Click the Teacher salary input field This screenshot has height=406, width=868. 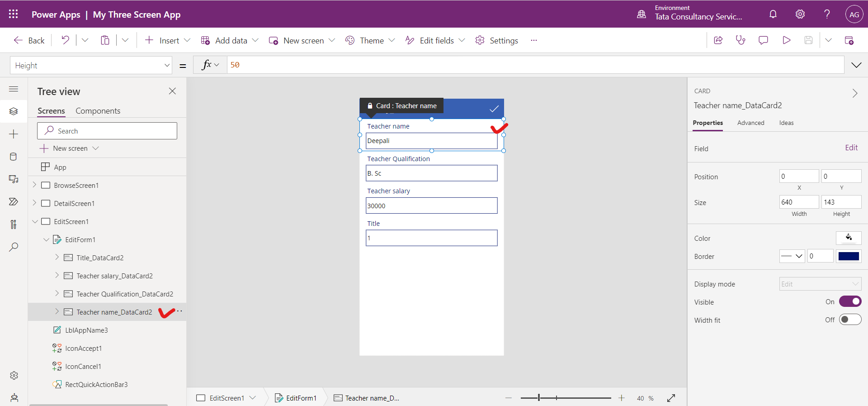(x=432, y=205)
